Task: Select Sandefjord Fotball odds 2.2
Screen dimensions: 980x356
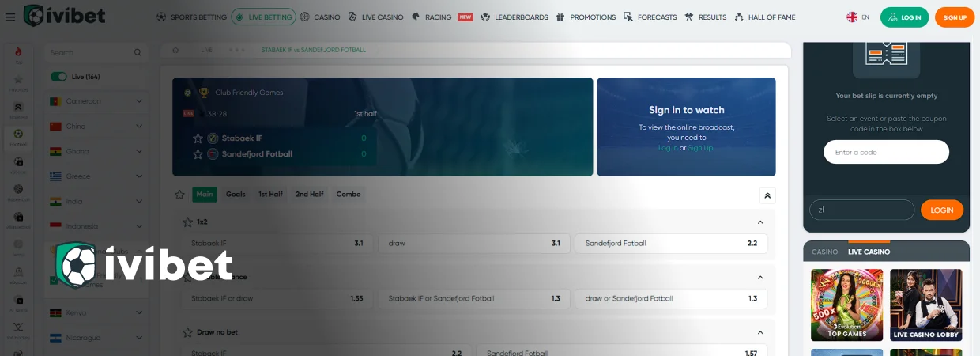Action: [x=671, y=244]
